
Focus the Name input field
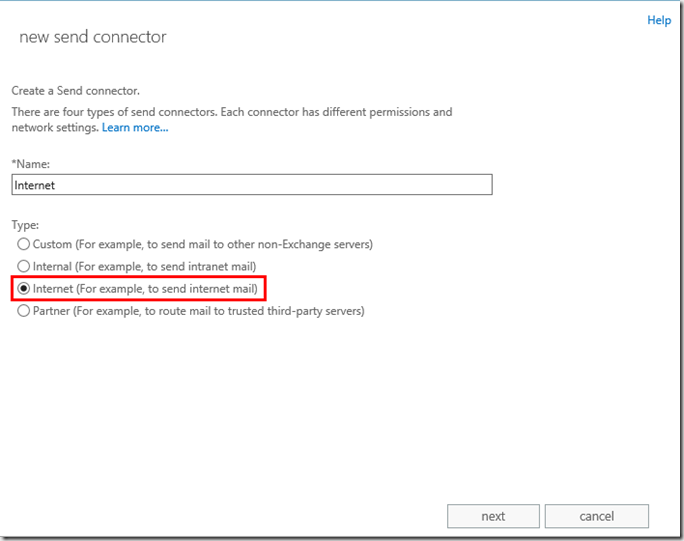point(252,185)
